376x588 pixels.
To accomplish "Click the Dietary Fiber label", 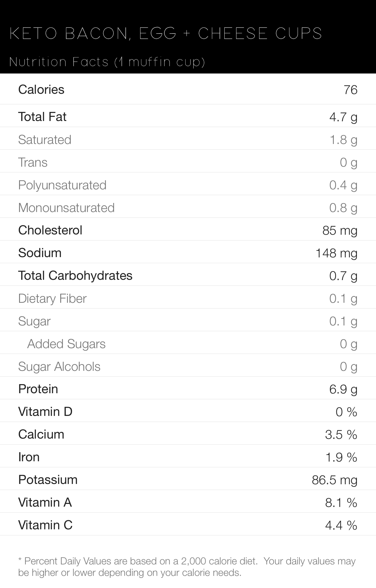I will [x=52, y=299].
